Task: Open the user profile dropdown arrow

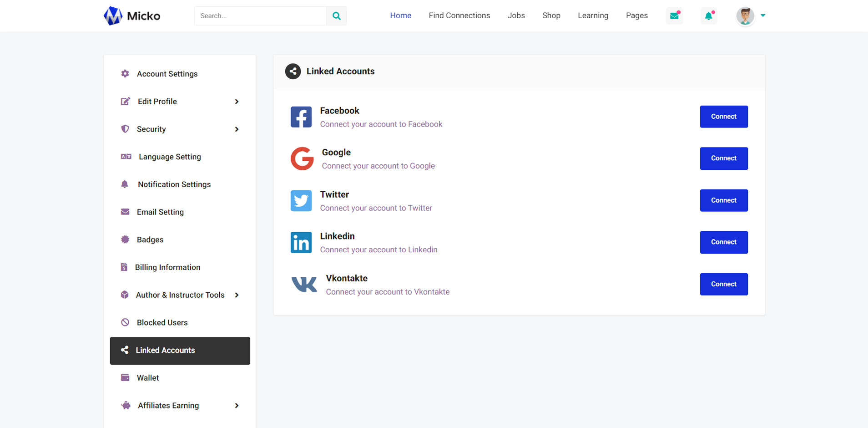Action: pos(763,15)
